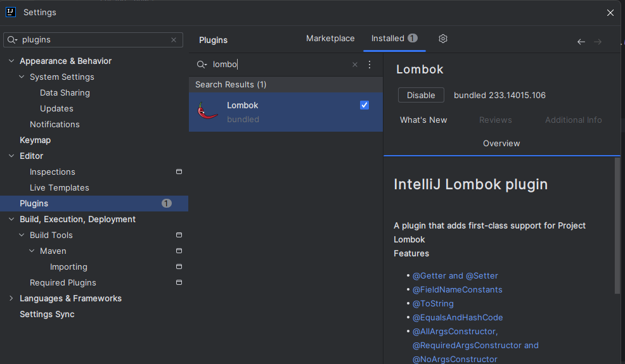This screenshot has height=364, width=625.
Task: Click the IntelliJ IDEA logo icon
Action: 11,12
